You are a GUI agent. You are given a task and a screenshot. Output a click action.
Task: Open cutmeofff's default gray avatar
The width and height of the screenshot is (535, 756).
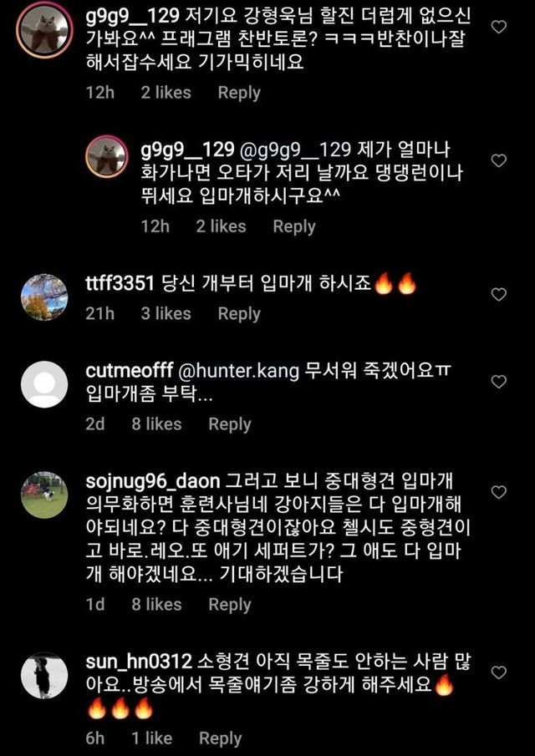click(x=44, y=384)
